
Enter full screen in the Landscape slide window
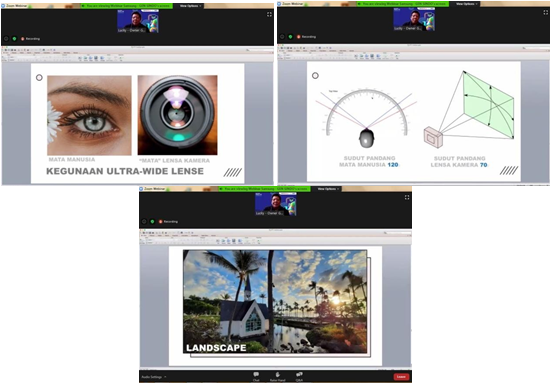pyautogui.click(x=407, y=197)
